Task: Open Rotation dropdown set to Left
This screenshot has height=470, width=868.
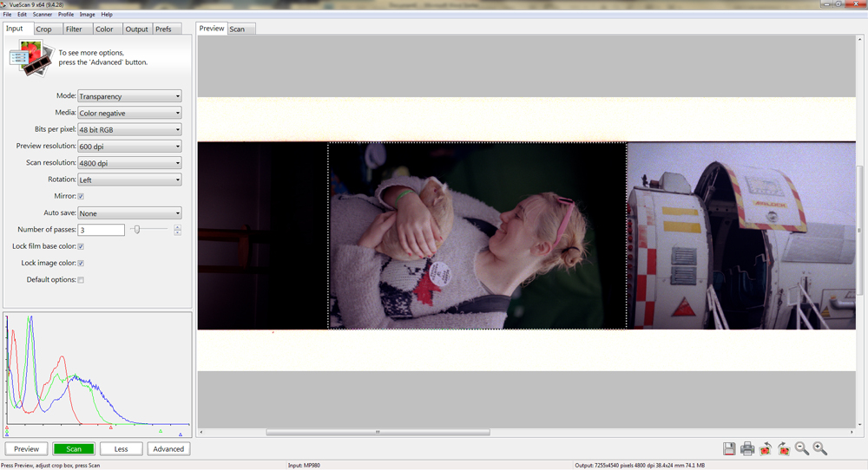Action: click(129, 180)
